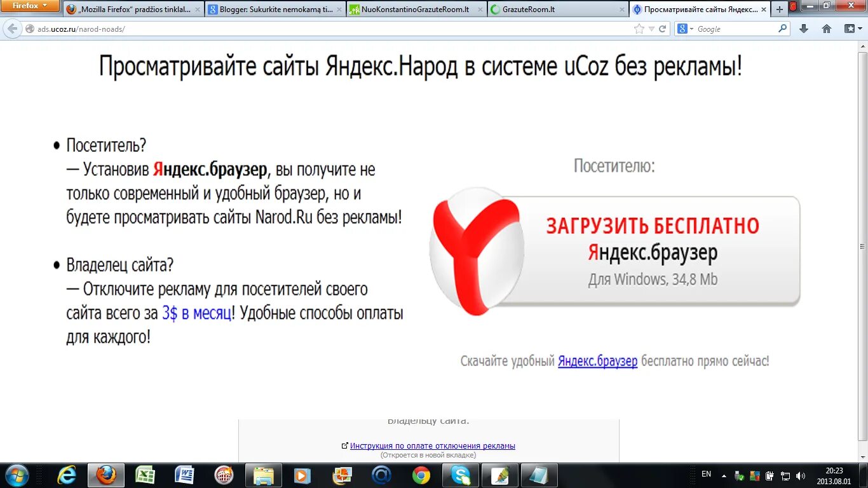The image size is (868, 488).
Task: Open the Downloads arrow button
Action: [804, 29]
